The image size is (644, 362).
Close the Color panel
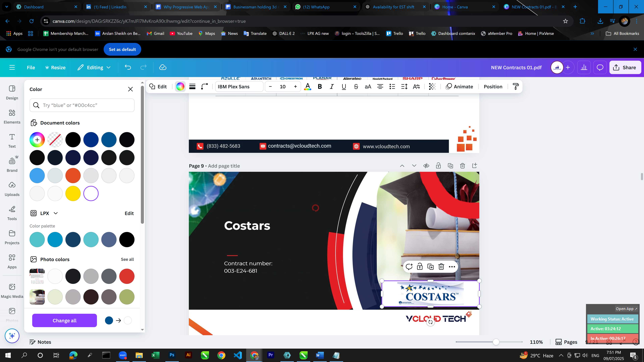(x=130, y=89)
